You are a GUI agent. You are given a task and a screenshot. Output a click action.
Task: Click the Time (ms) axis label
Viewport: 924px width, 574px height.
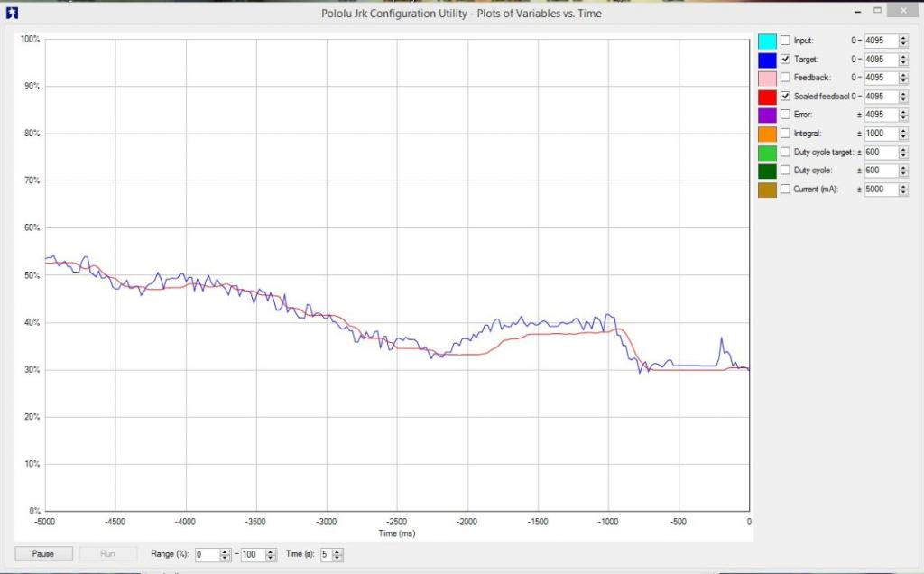coord(397,533)
